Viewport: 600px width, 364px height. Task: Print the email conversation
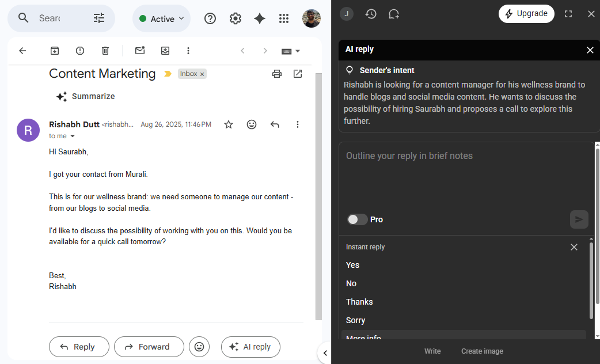click(x=277, y=74)
